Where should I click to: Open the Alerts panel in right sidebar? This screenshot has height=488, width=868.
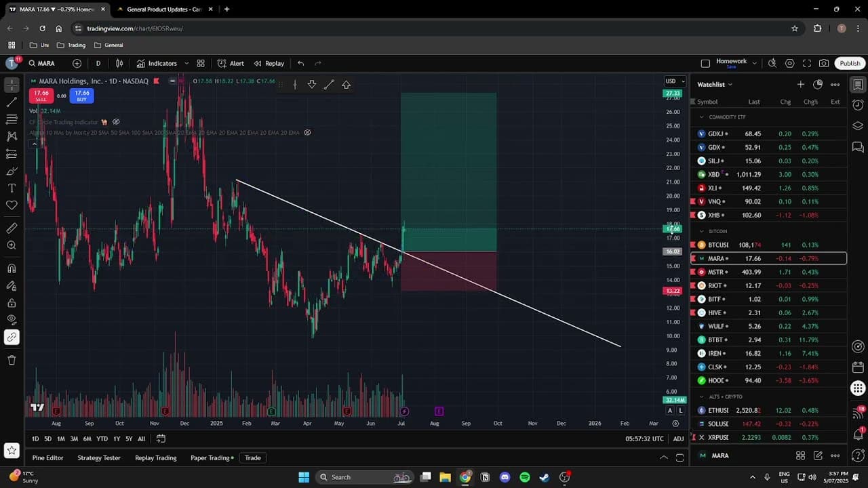tap(858, 105)
